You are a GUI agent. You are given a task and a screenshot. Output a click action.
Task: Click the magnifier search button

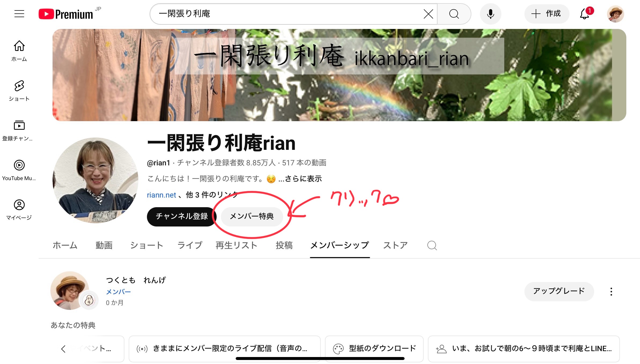454,14
